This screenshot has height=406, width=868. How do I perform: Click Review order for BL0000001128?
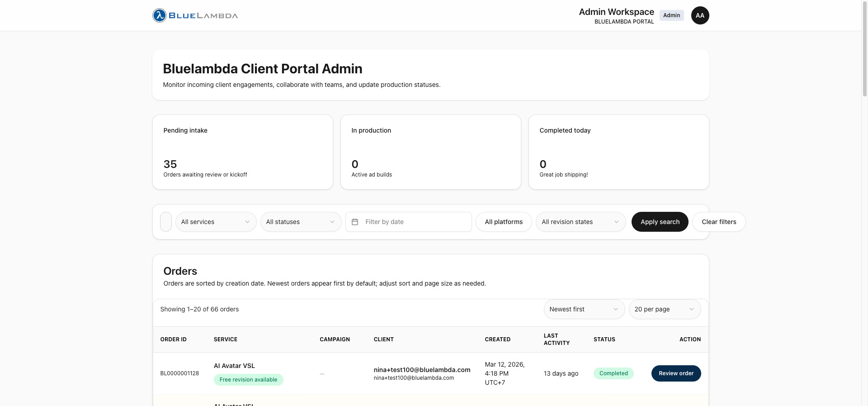(676, 373)
